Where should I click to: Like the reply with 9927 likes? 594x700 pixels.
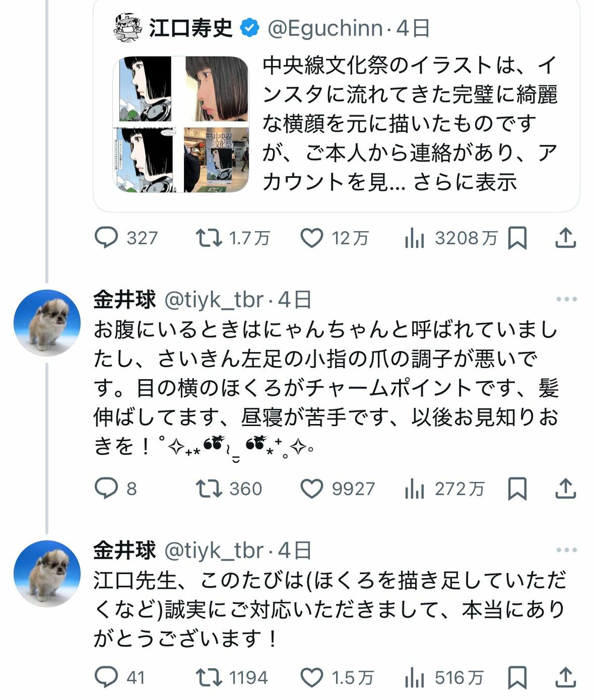click(x=312, y=489)
